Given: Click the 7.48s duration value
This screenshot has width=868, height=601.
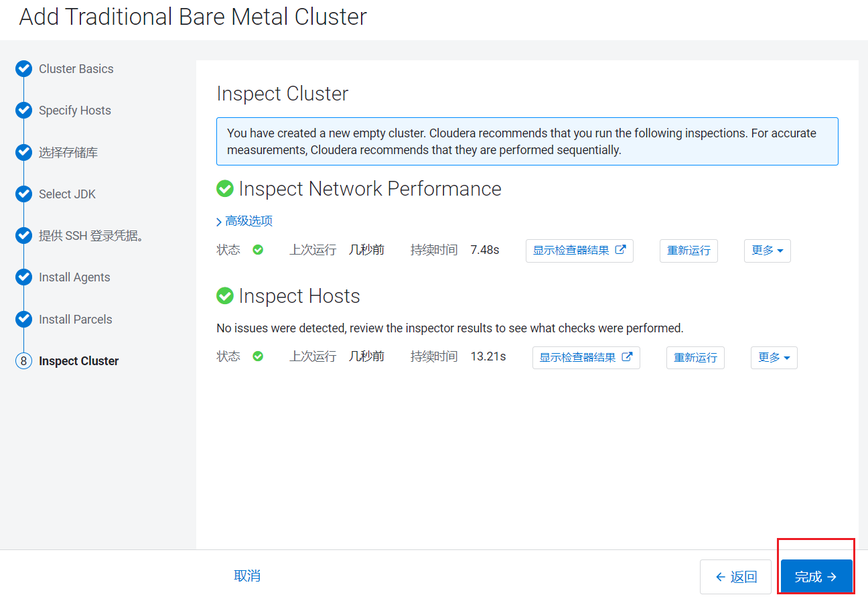Looking at the screenshot, I should pos(485,250).
